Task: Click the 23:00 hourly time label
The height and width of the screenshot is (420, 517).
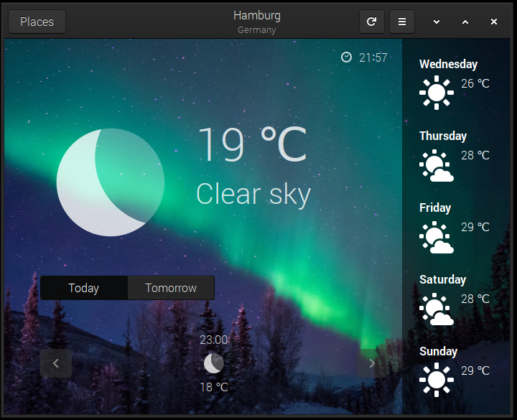Action: [x=214, y=340]
